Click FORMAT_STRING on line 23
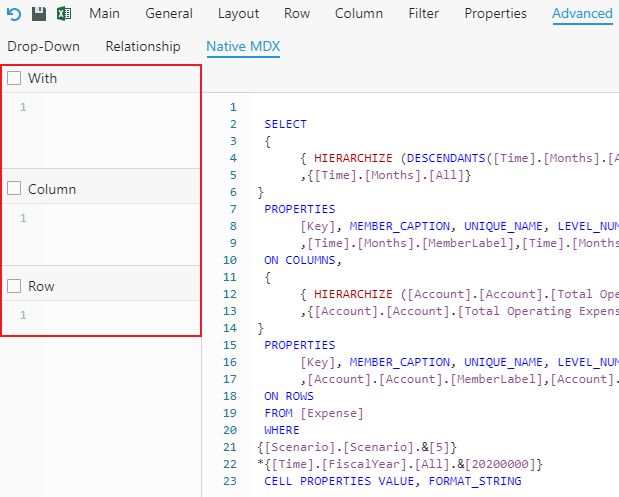The height and width of the screenshot is (497, 619). (475, 481)
